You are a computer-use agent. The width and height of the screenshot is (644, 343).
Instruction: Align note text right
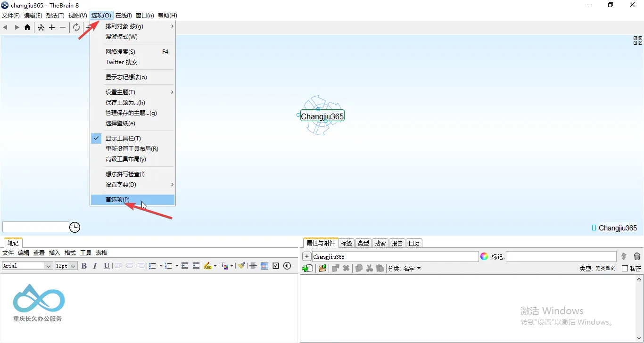click(140, 266)
